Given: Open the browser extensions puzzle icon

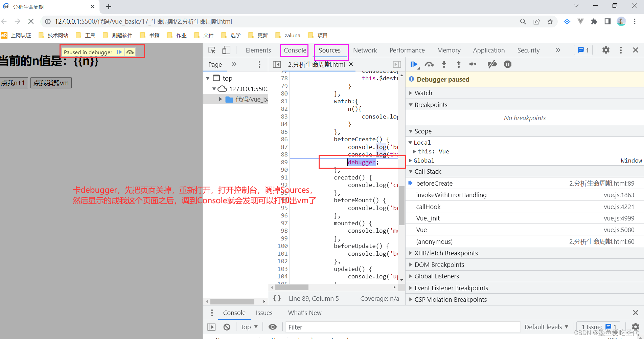Looking at the screenshot, I should (594, 22).
